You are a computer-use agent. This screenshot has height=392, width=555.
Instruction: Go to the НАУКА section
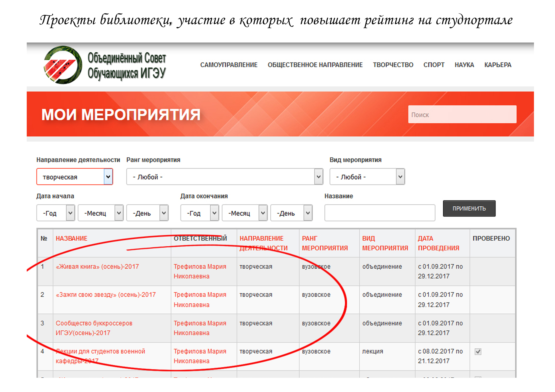(x=464, y=65)
